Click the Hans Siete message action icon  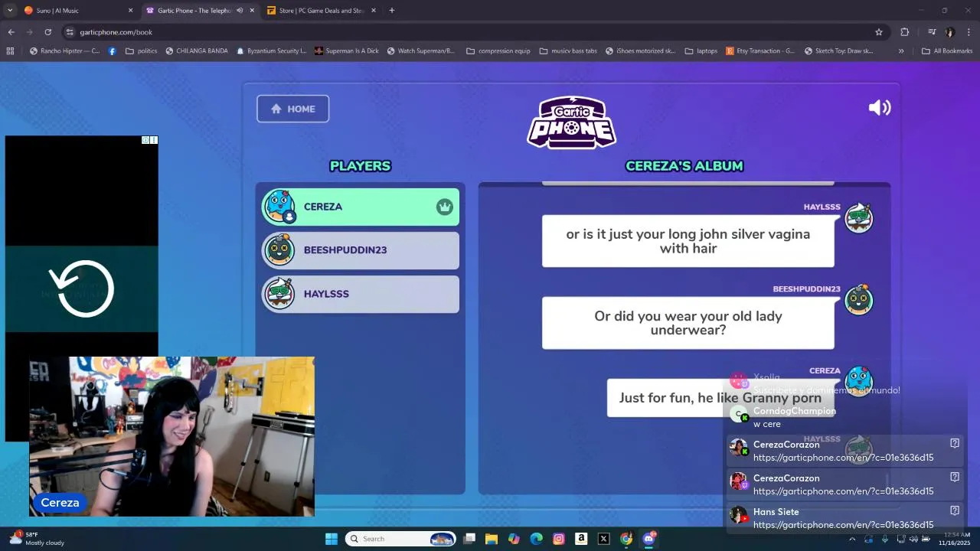coord(955,510)
